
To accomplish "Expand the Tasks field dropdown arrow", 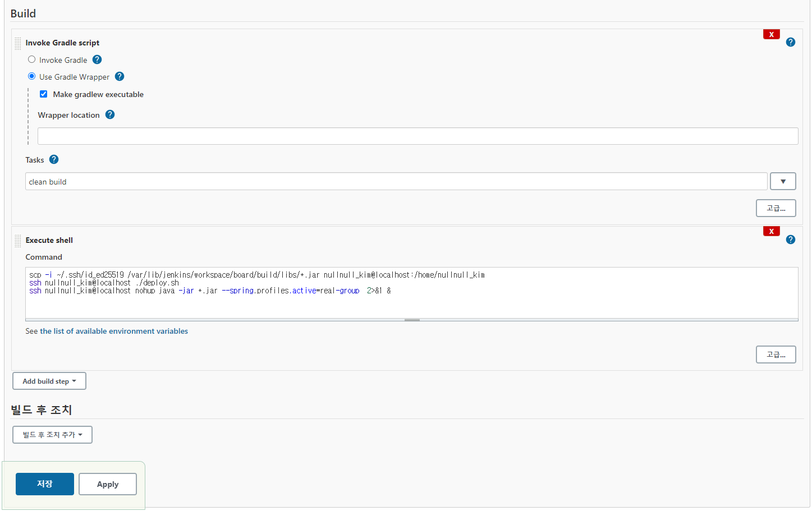I will pos(783,181).
